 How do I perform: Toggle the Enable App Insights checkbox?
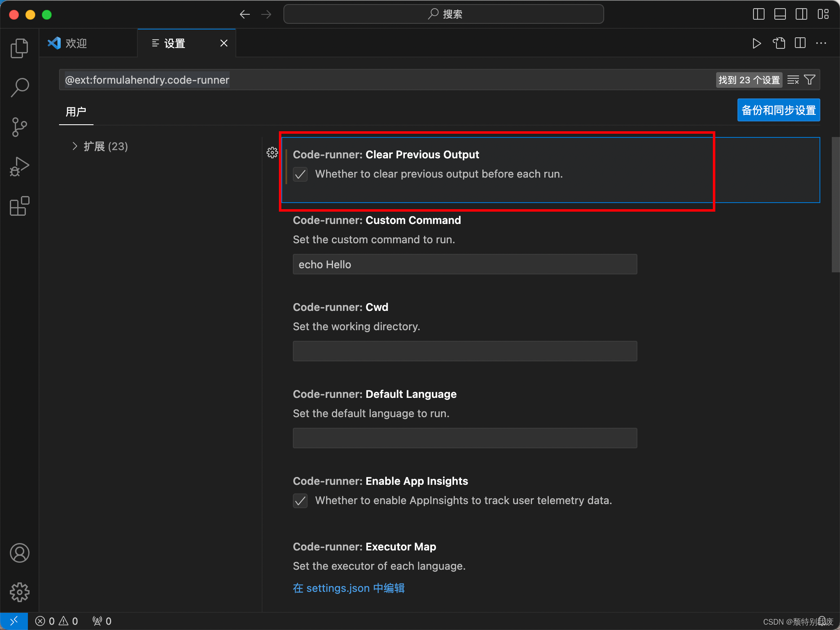(300, 501)
